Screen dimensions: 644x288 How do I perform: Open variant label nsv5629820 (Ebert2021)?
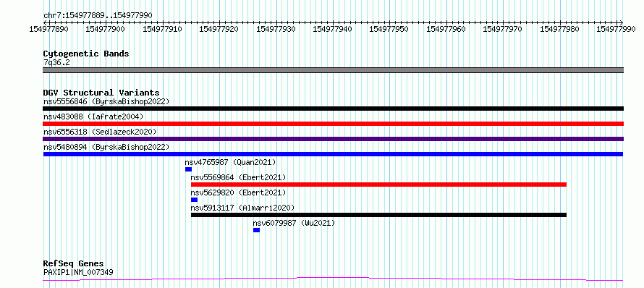[x=238, y=192]
